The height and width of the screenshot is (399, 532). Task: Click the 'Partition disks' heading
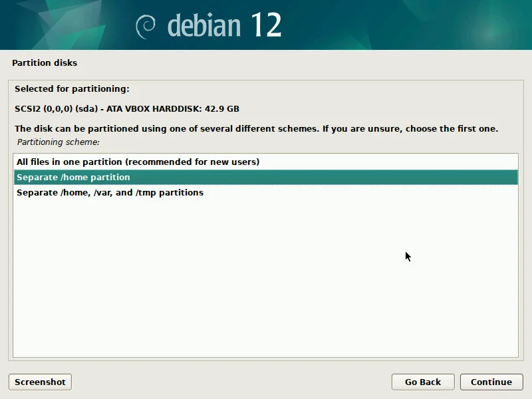(x=45, y=63)
